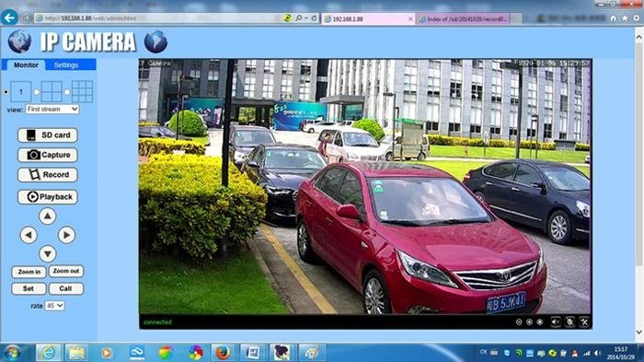Toggle the muted microphone icon
Image resolution: width=644 pixels, height=362 pixels.
[569, 322]
